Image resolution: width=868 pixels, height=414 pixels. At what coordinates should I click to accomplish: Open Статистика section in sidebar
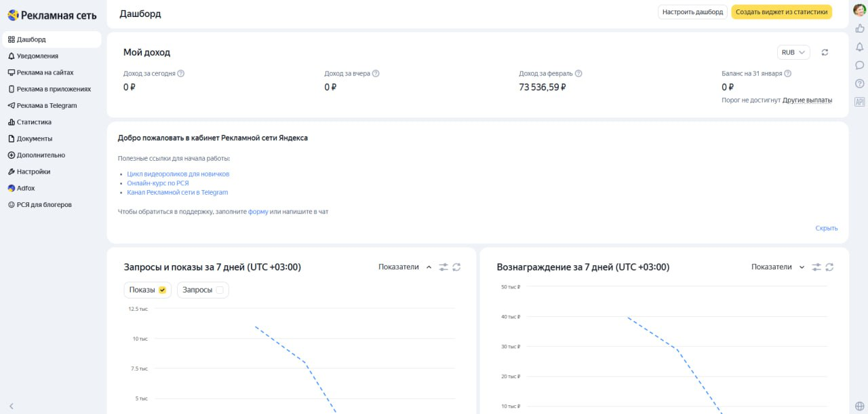click(x=35, y=121)
